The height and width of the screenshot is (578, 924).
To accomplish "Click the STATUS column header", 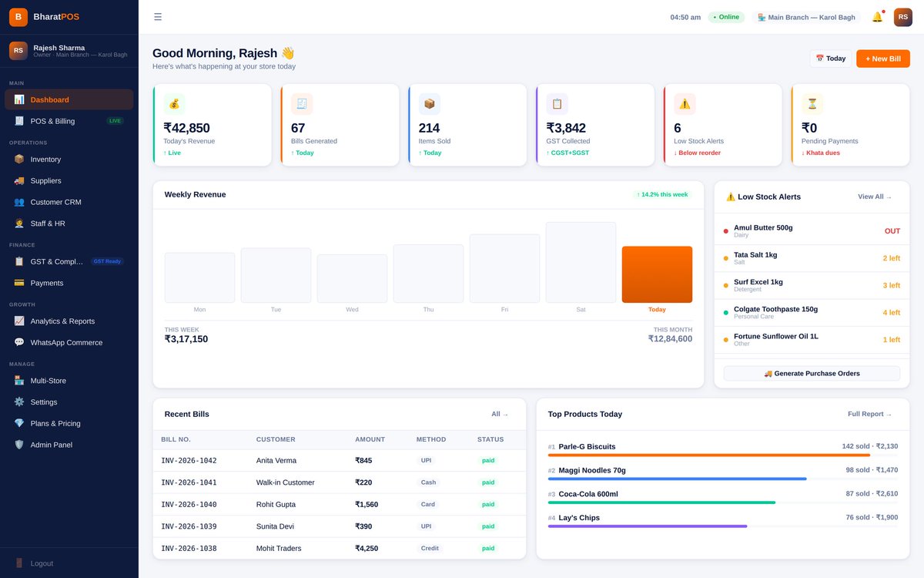I will pos(490,439).
